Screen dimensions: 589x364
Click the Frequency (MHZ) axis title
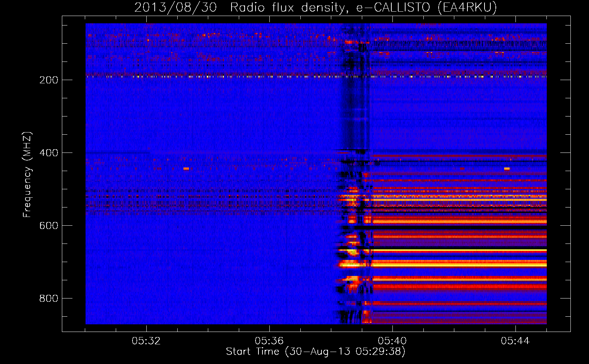pyautogui.click(x=27, y=174)
